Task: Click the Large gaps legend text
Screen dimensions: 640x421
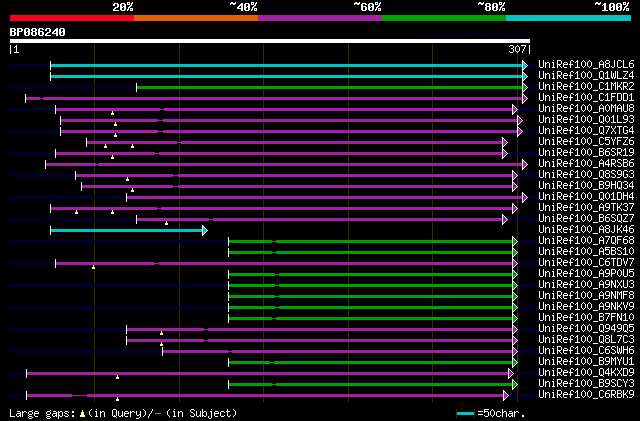Action: pyautogui.click(x=42, y=413)
